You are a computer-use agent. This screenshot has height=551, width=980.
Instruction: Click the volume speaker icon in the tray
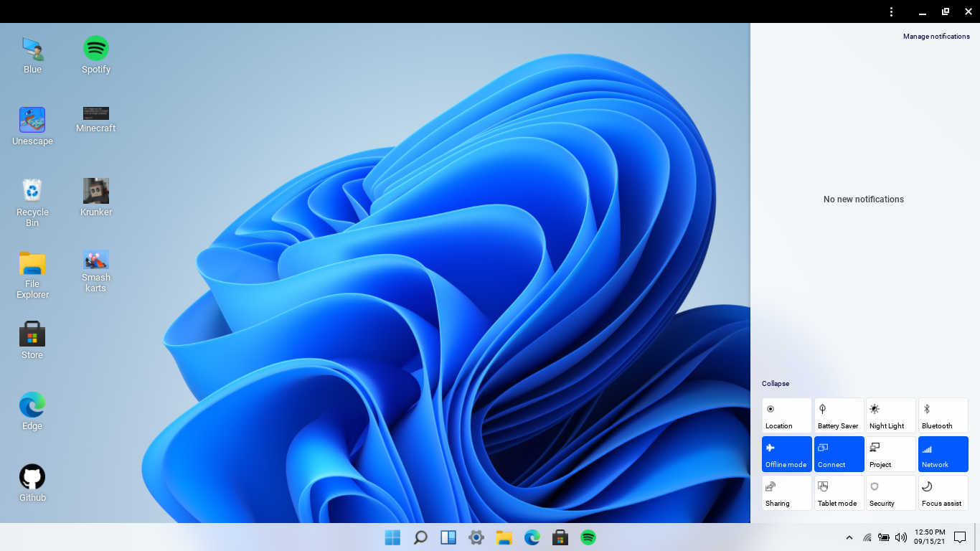[x=901, y=537]
